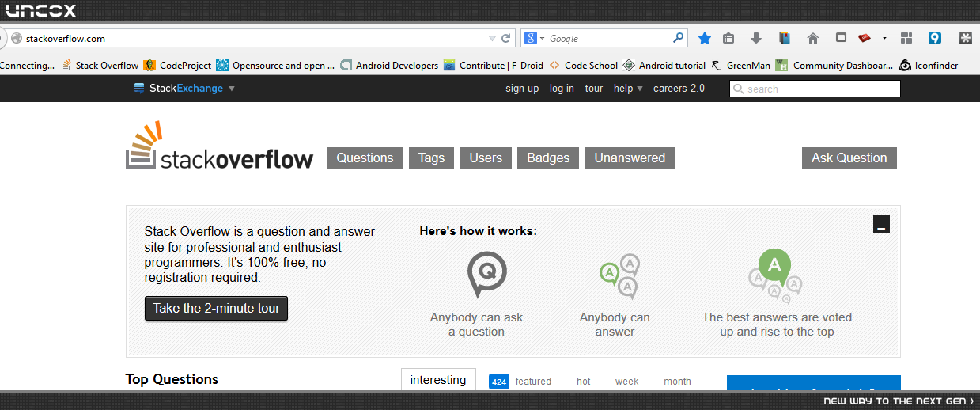The width and height of the screenshot is (980, 410).
Task: Select the featured tab
Action: [x=520, y=382]
